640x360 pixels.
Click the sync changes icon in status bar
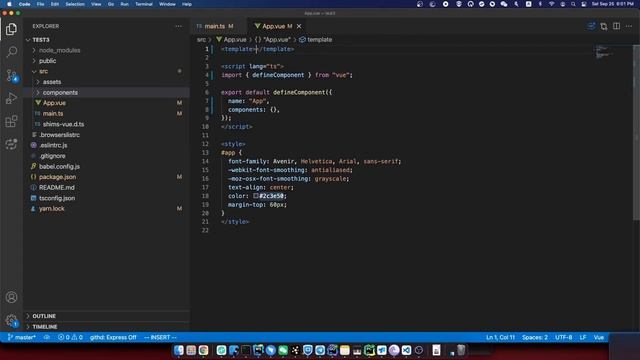click(47, 338)
